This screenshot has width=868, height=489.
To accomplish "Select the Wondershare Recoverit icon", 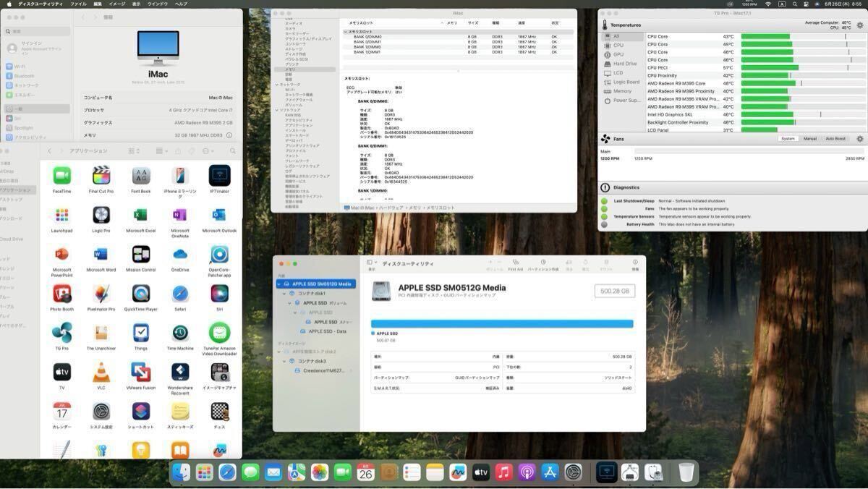I will coord(180,372).
